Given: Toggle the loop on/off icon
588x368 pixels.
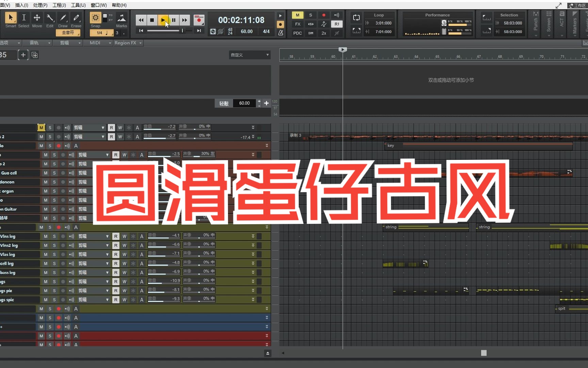Looking at the screenshot, I should [356, 17].
